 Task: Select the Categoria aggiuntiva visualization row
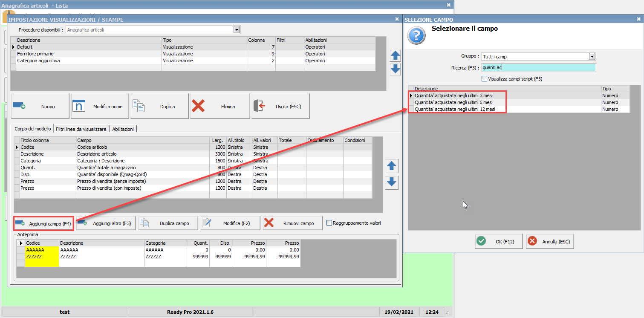[193, 61]
